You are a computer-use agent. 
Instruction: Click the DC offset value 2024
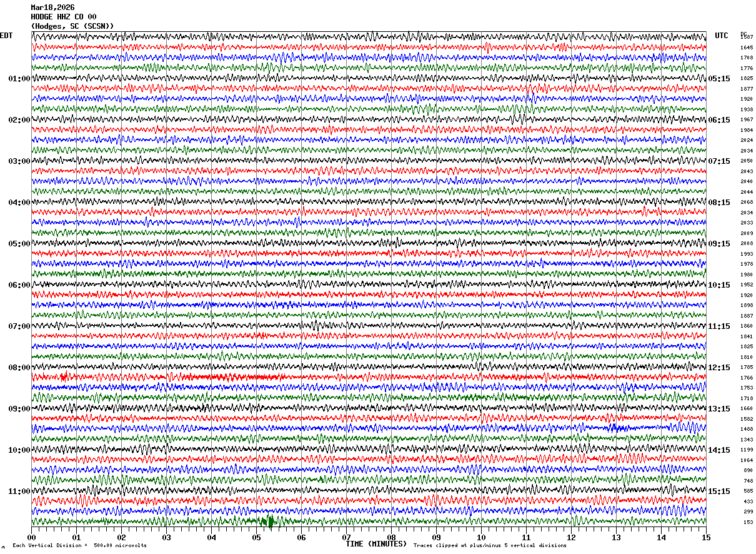tap(747, 141)
